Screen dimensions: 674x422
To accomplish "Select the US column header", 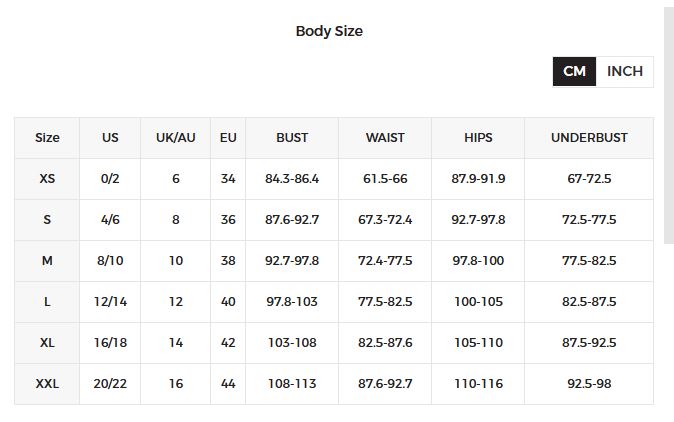I will 110,138.
